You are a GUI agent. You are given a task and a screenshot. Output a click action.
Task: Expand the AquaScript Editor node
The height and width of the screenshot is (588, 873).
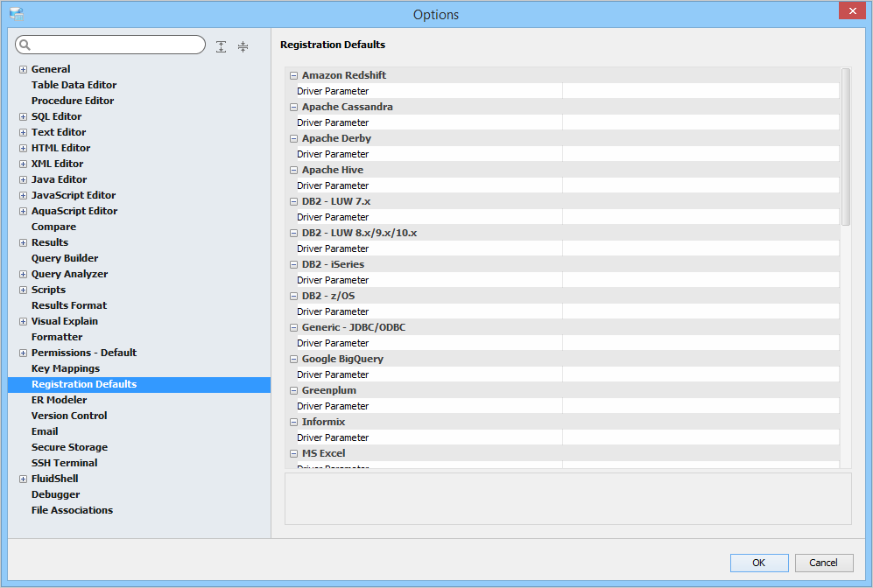click(x=23, y=212)
